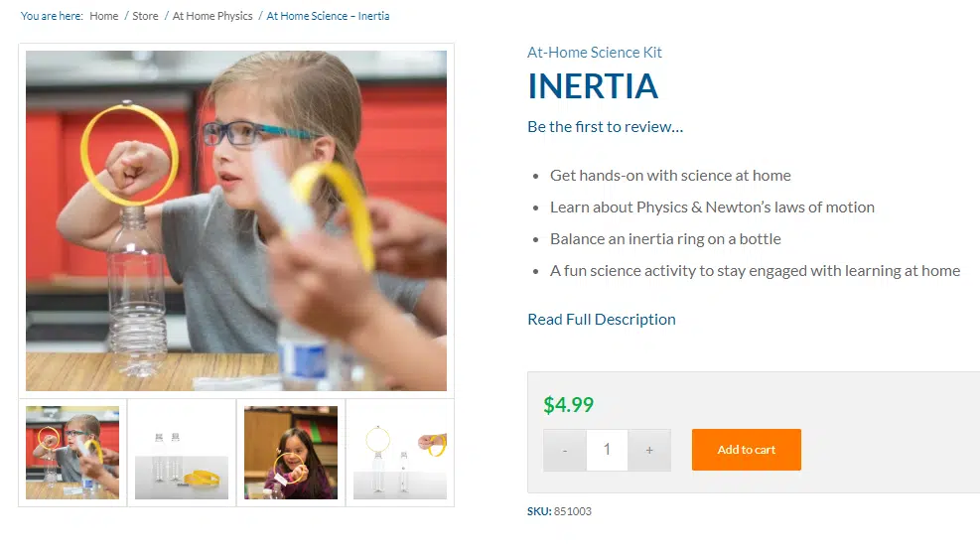
Task: Click the $4.99 price text
Action: coord(568,405)
